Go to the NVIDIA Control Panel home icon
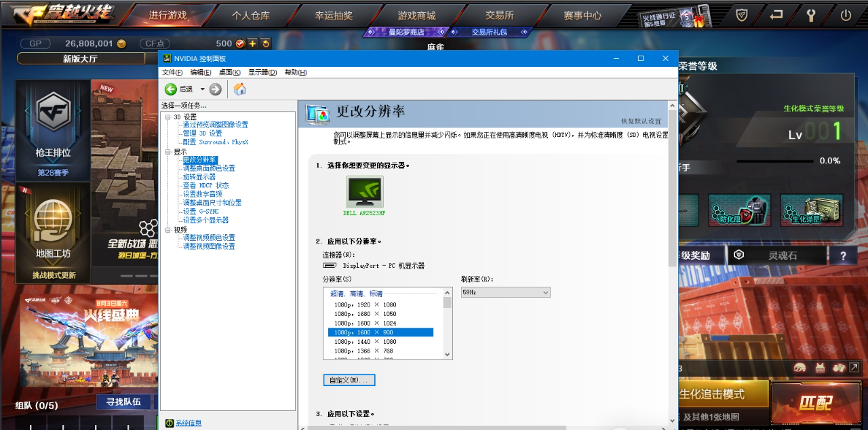Screen dimensions: 868x430 click(x=239, y=89)
